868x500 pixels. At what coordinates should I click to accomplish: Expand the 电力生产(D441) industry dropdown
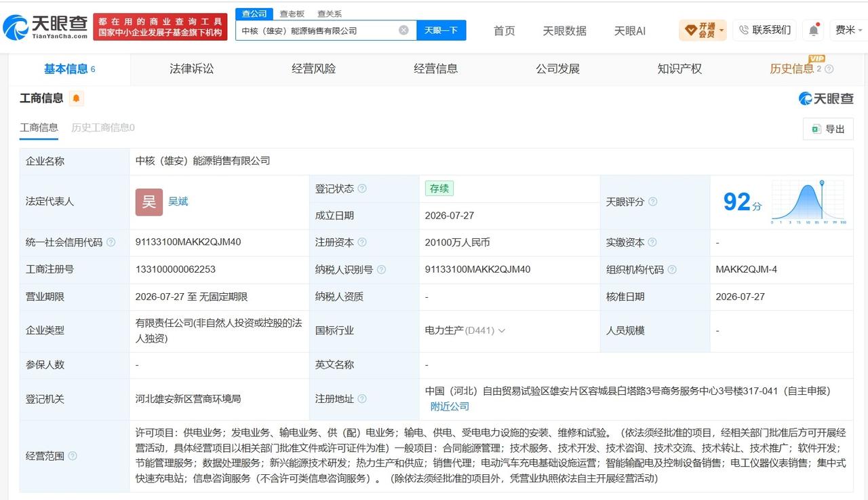(x=502, y=330)
